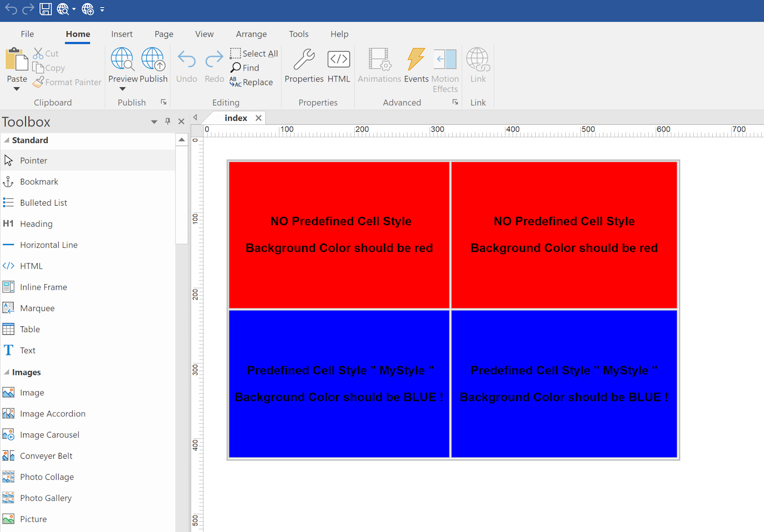
Task: Select the Horizontal Line tool
Action: click(x=88, y=244)
